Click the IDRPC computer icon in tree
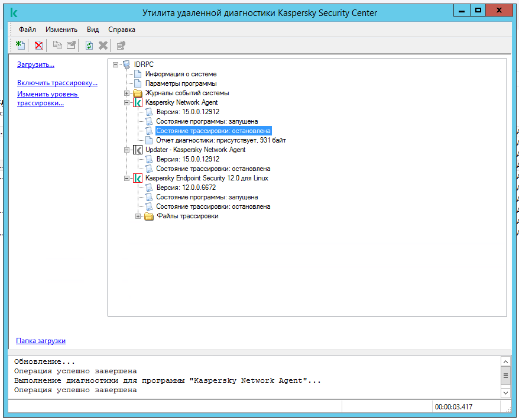 point(126,64)
